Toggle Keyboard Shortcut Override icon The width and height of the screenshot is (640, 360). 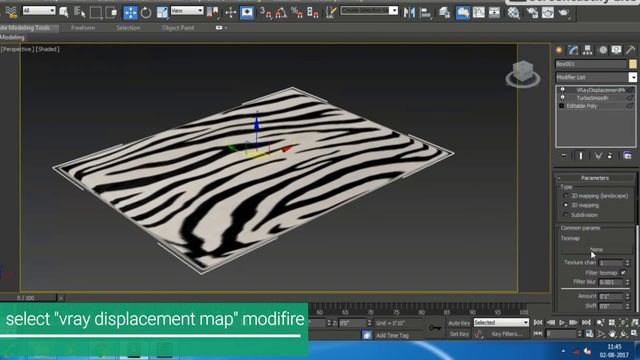(247, 13)
